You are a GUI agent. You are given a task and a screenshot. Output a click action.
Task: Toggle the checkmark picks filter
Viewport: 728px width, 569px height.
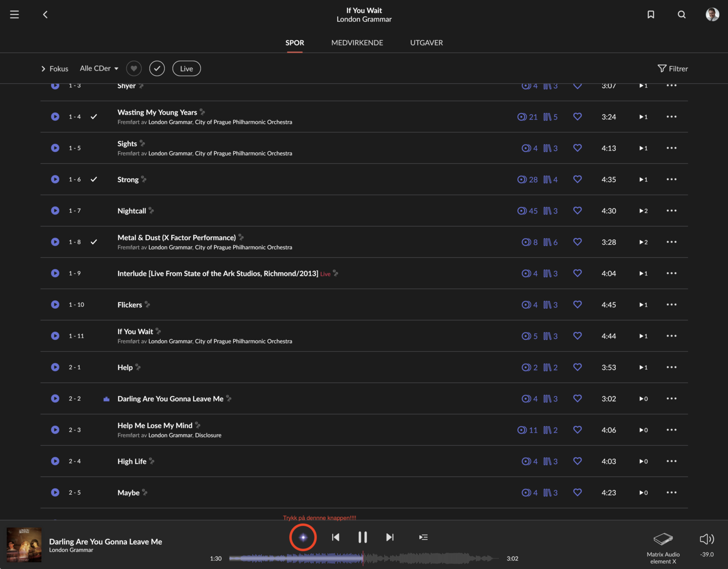point(157,68)
